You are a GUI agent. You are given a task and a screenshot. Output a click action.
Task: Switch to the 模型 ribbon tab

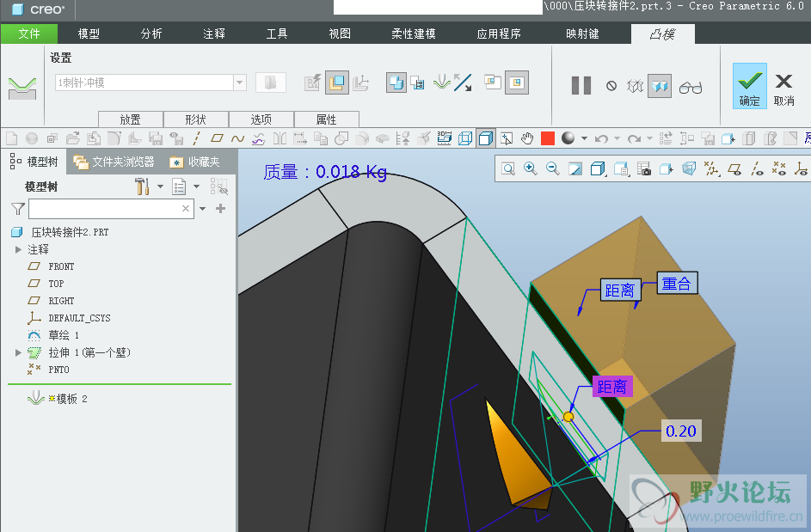89,34
